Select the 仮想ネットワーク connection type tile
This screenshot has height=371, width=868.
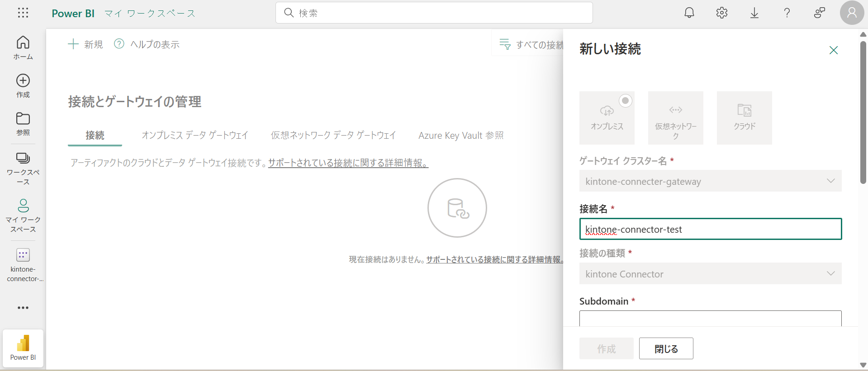tap(676, 118)
